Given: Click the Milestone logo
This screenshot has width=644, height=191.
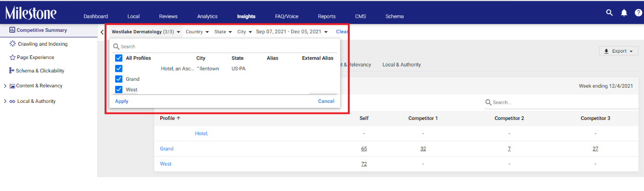Looking at the screenshot, I should click(31, 12).
